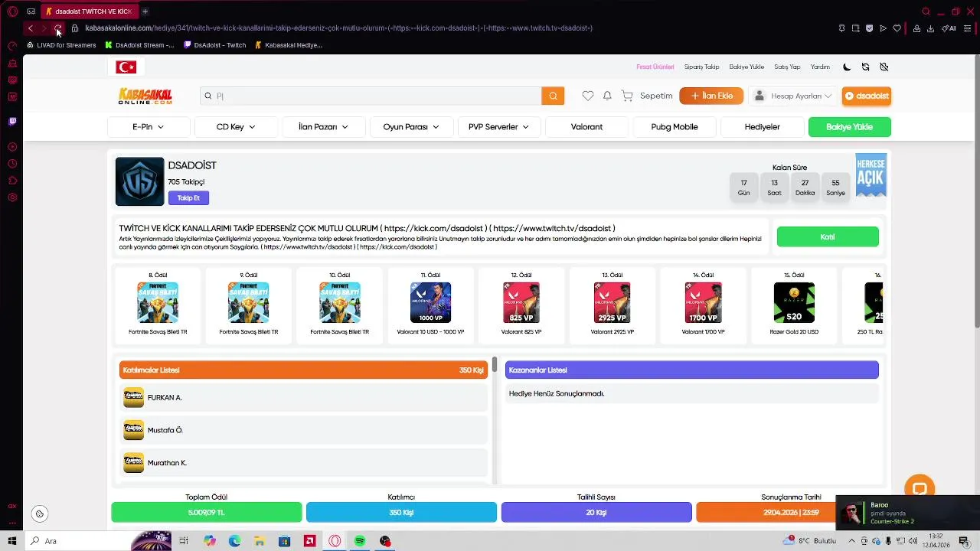Click DSADOİST profile avatar image
This screenshot has width=980, height=551.
139,182
